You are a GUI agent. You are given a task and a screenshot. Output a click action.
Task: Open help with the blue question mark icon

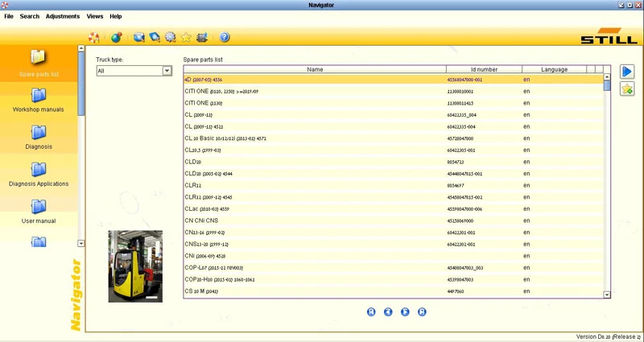pos(225,37)
